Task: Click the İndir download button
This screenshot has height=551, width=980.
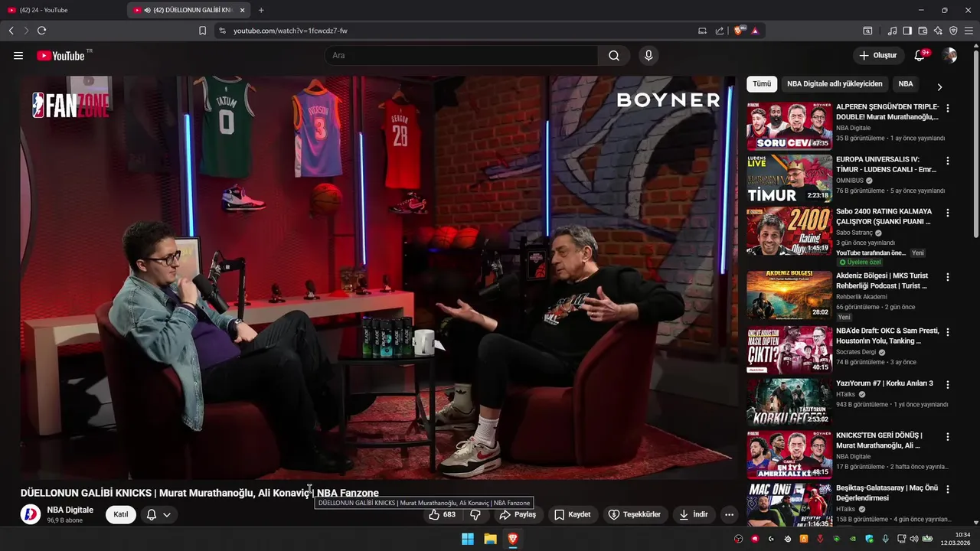Action: (x=694, y=515)
